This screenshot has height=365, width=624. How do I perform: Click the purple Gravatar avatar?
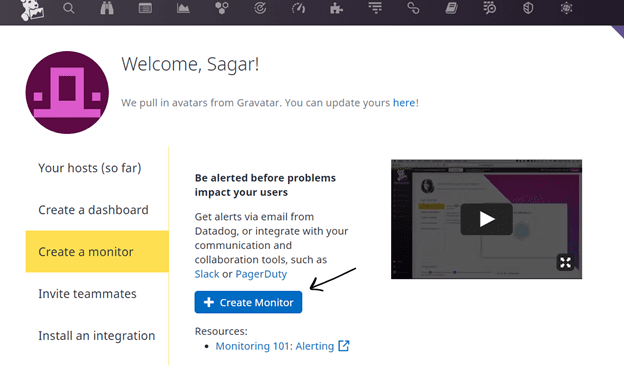click(67, 92)
